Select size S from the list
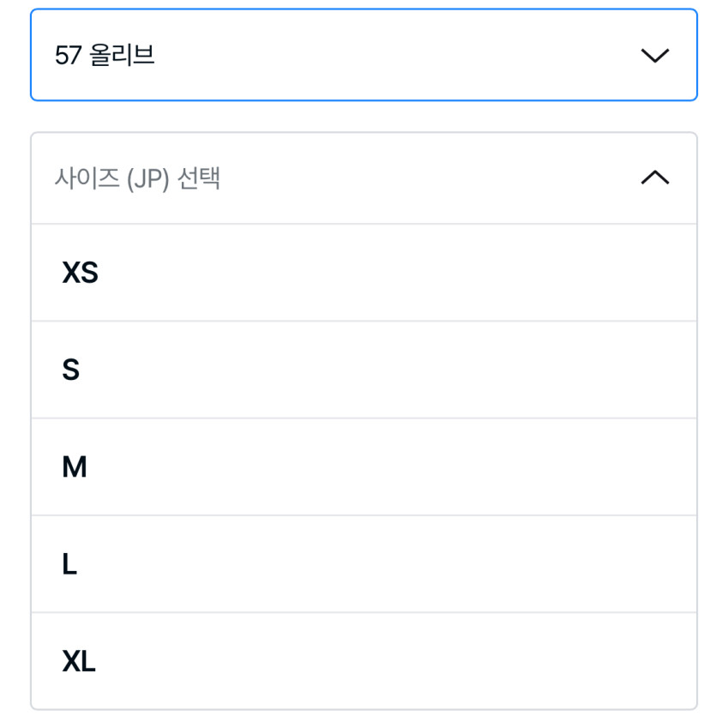The width and height of the screenshot is (728, 728). (364, 370)
